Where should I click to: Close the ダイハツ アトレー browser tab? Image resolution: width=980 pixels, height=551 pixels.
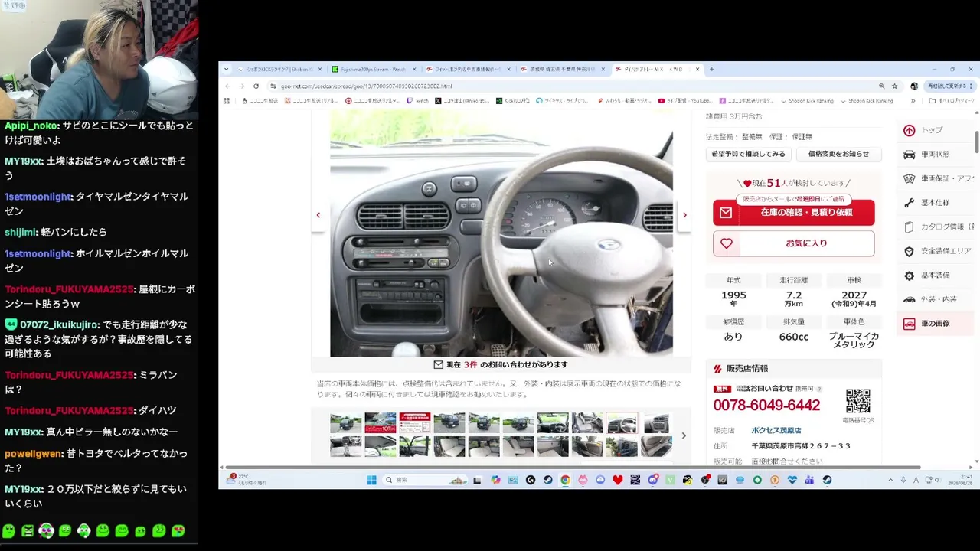tap(697, 70)
